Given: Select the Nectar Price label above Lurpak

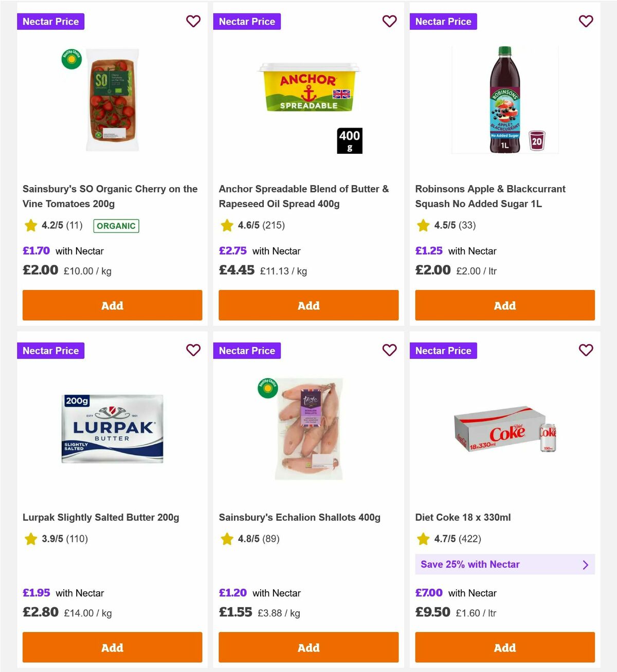Looking at the screenshot, I should click(50, 350).
